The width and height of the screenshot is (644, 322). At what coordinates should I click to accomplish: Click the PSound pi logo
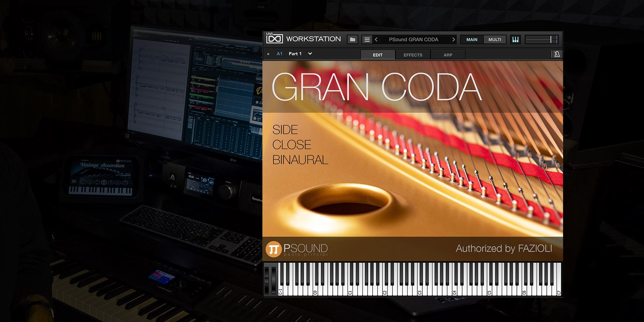tap(273, 250)
